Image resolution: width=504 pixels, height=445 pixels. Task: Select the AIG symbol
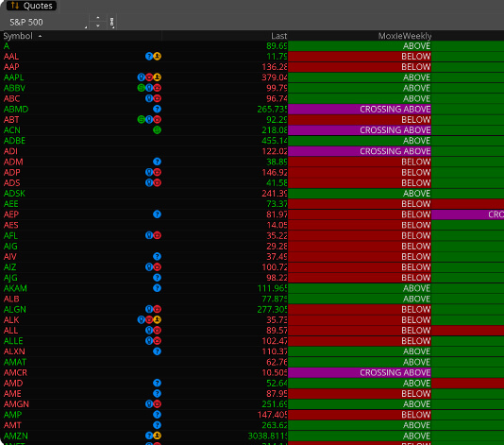click(10, 247)
